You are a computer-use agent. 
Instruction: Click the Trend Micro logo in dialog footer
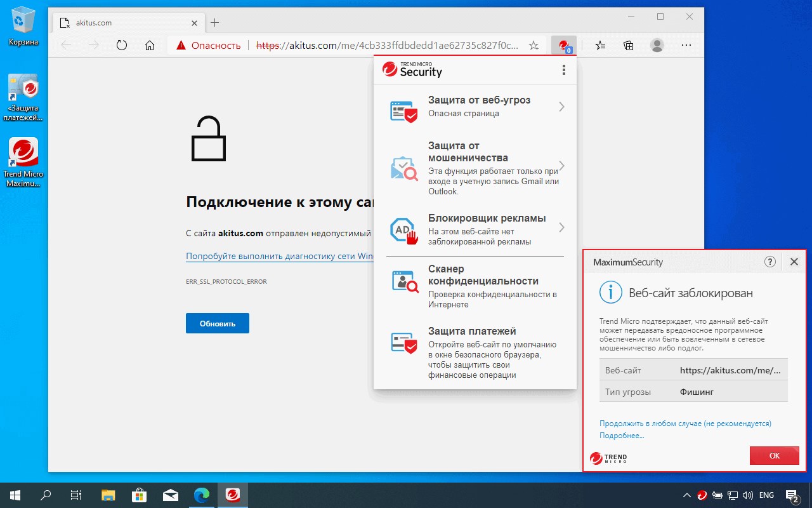click(608, 458)
